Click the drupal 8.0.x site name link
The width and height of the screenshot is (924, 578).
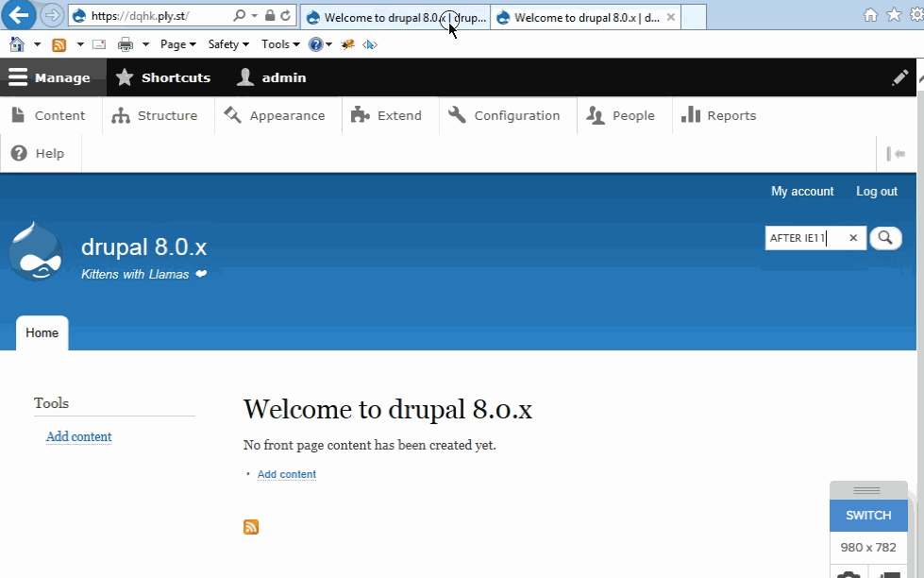point(143,247)
